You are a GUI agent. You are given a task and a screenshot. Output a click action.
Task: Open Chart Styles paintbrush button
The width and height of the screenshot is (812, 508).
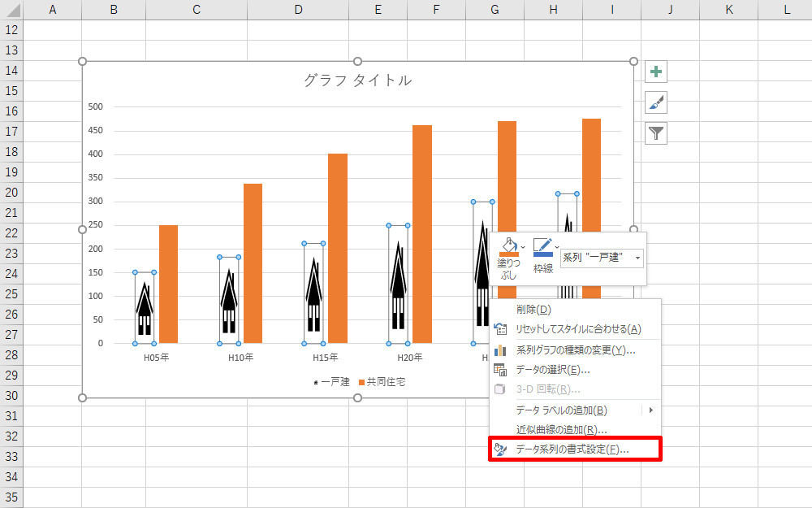tap(655, 102)
